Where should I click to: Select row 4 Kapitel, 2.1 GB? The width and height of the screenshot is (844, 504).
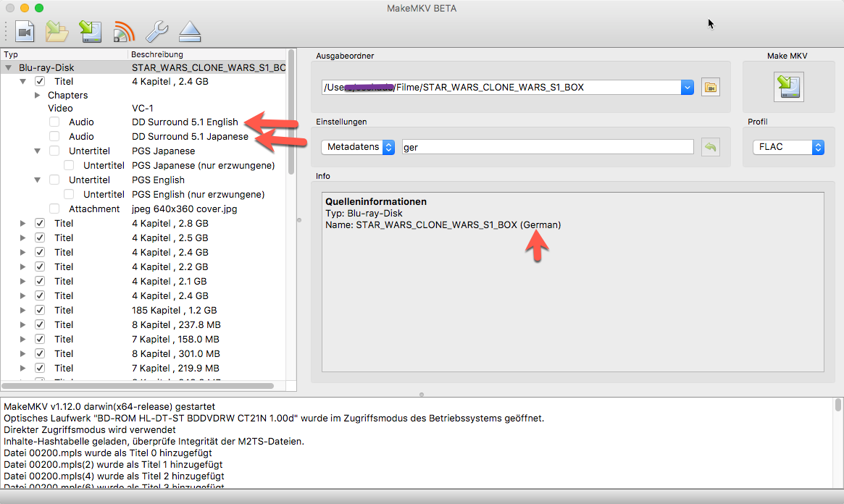[143, 281]
